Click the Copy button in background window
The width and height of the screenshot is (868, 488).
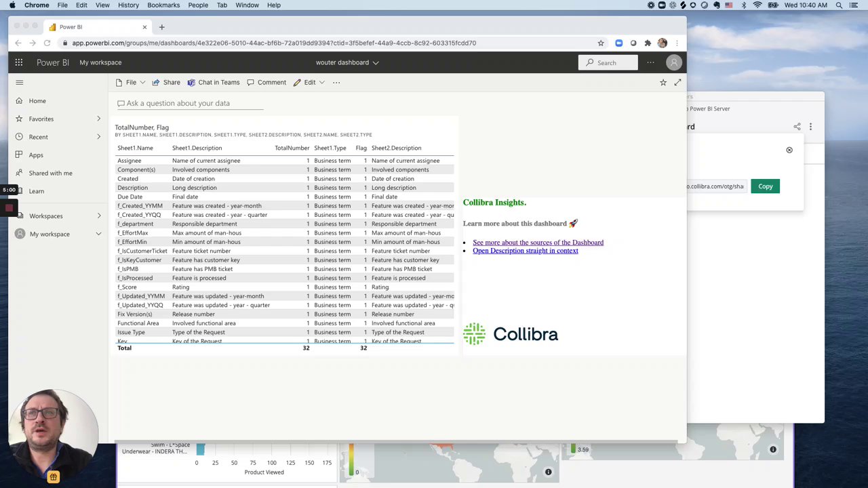[766, 186]
